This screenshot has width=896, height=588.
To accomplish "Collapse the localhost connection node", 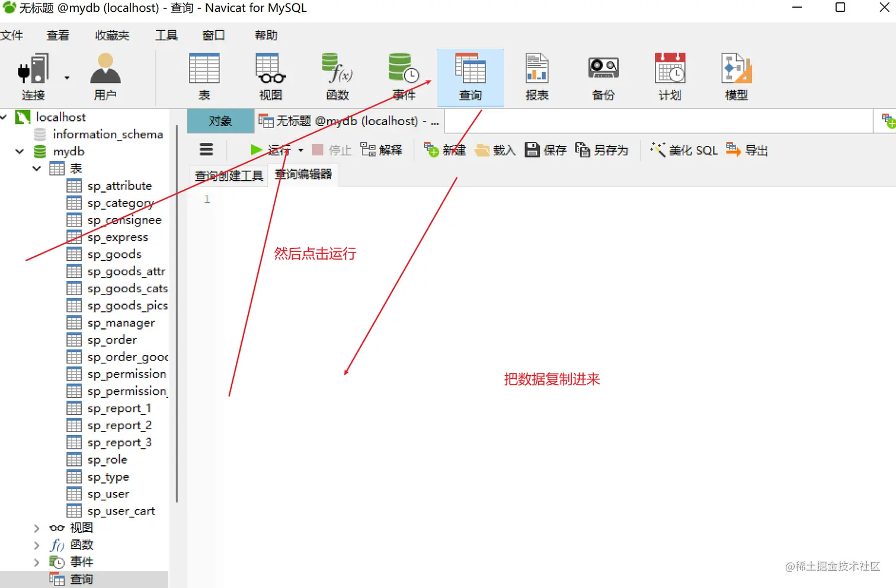I will pyautogui.click(x=4, y=117).
